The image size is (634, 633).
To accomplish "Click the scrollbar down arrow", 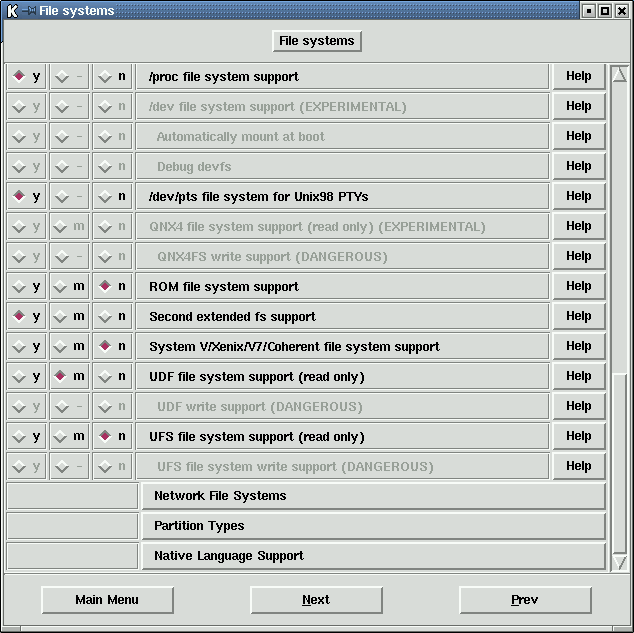I will pyautogui.click(x=619, y=563).
